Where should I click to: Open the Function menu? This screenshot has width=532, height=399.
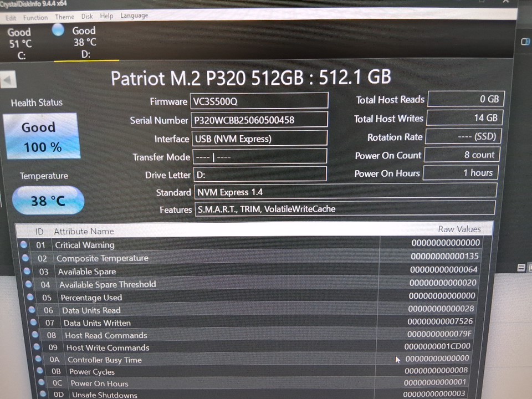click(x=35, y=18)
